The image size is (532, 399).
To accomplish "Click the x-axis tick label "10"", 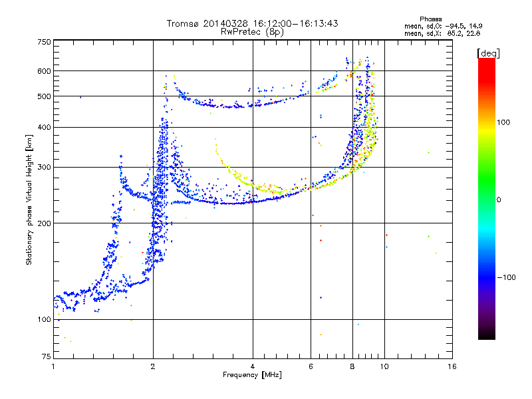I will point(384,366).
